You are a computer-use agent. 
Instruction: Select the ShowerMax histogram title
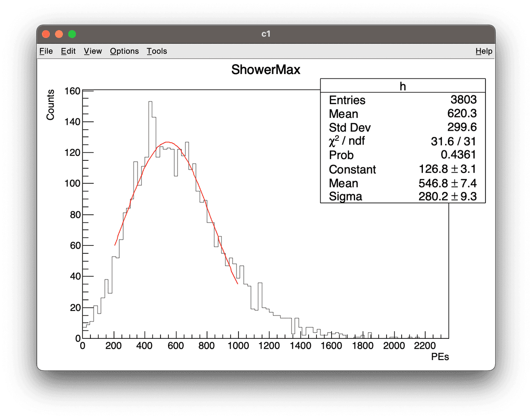point(266,70)
